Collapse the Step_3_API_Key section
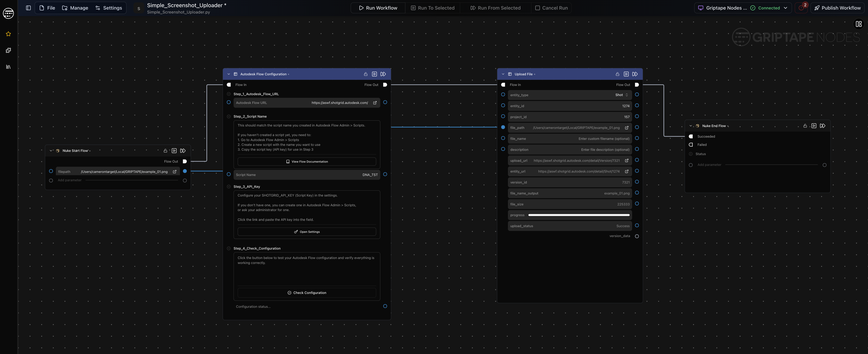The height and width of the screenshot is (354, 868). 229,187
